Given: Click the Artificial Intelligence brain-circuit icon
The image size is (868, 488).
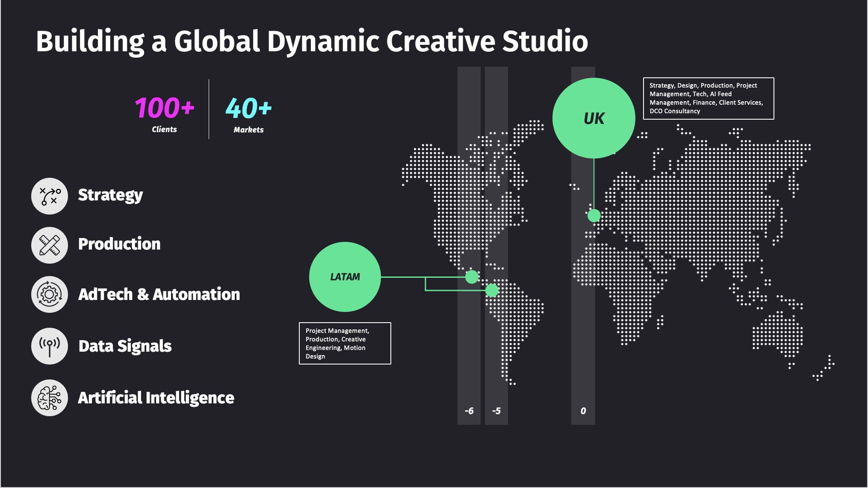Looking at the screenshot, I should tap(49, 398).
